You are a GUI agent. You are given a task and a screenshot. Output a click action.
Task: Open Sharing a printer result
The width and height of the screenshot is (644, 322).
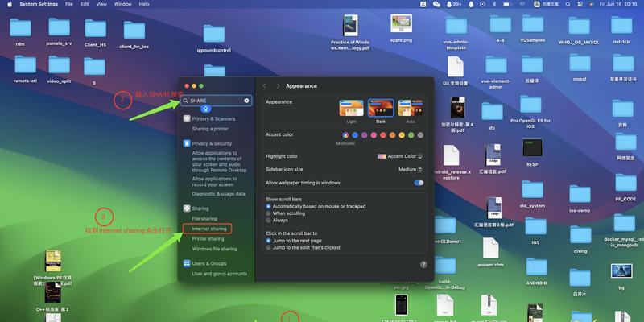(210, 129)
